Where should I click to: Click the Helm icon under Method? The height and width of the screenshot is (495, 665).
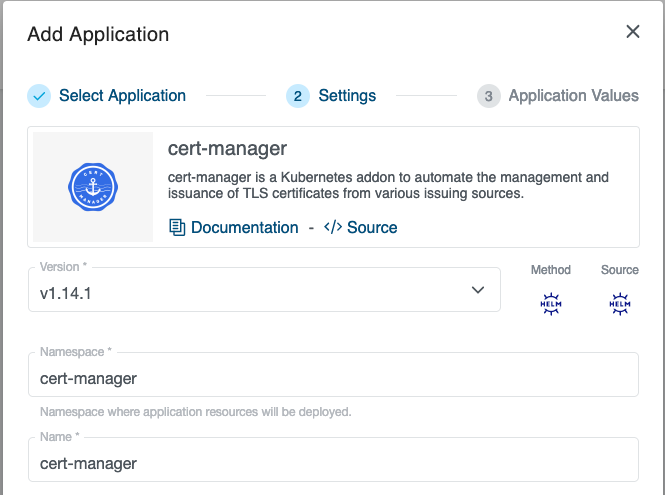pyautogui.click(x=550, y=305)
